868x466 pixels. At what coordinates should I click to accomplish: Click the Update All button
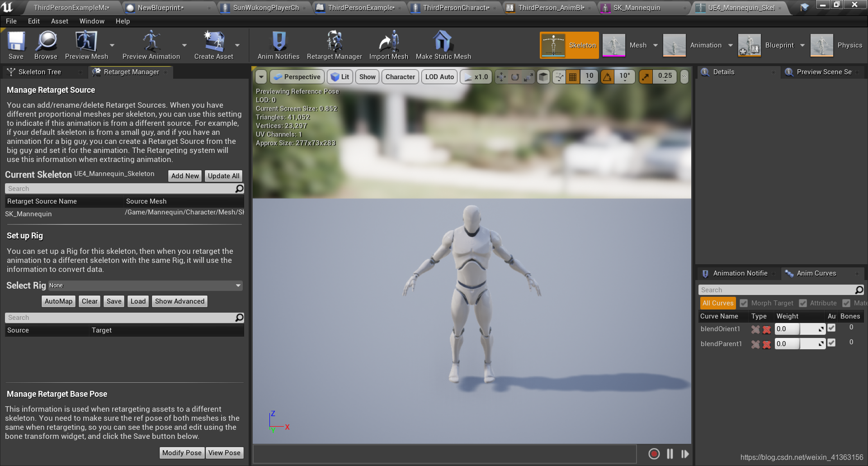coord(224,176)
